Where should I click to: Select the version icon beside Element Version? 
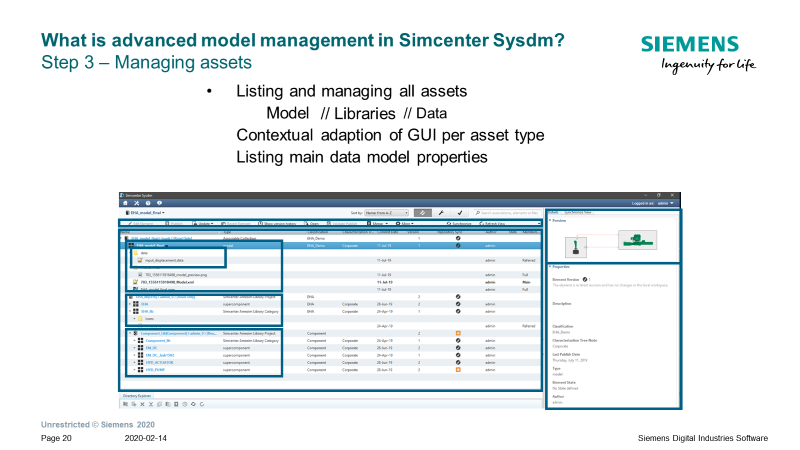point(585,280)
